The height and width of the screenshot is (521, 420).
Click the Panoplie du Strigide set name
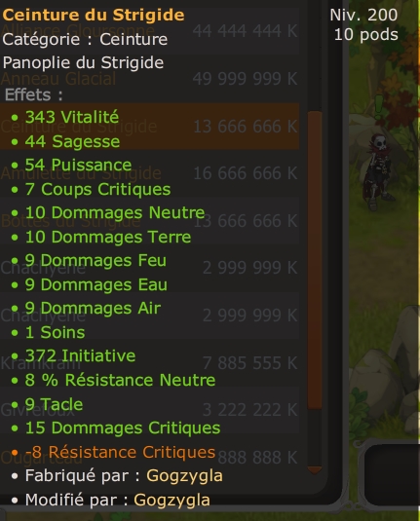(83, 62)
